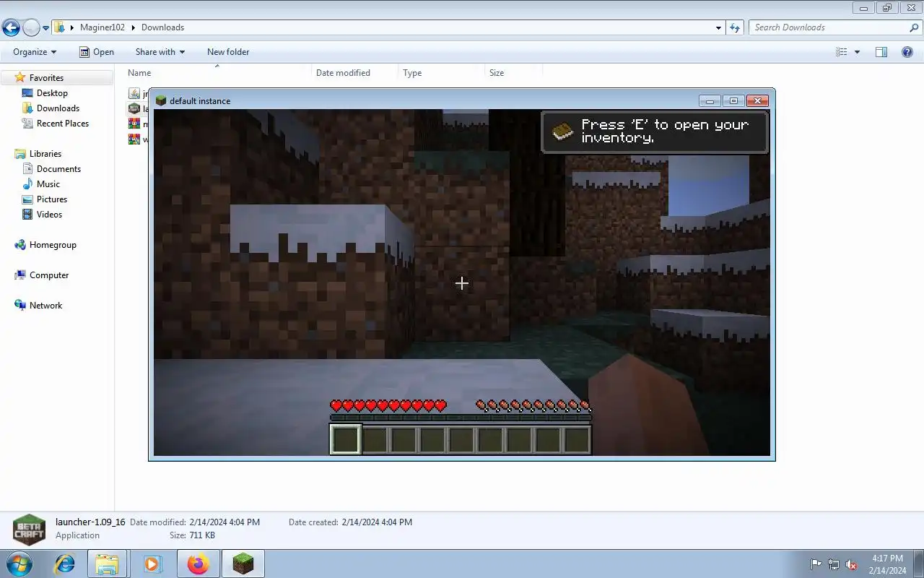The width and height of the screenshot is (924, 578).
Task: Open Downloads under Favorites
Action: point(58,108)
